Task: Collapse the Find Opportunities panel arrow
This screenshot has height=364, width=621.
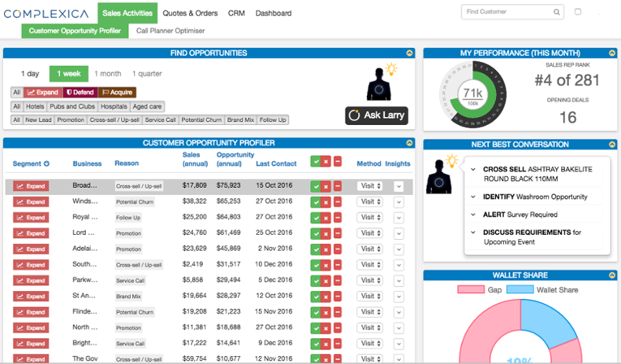Action: (x=409, y=53)
